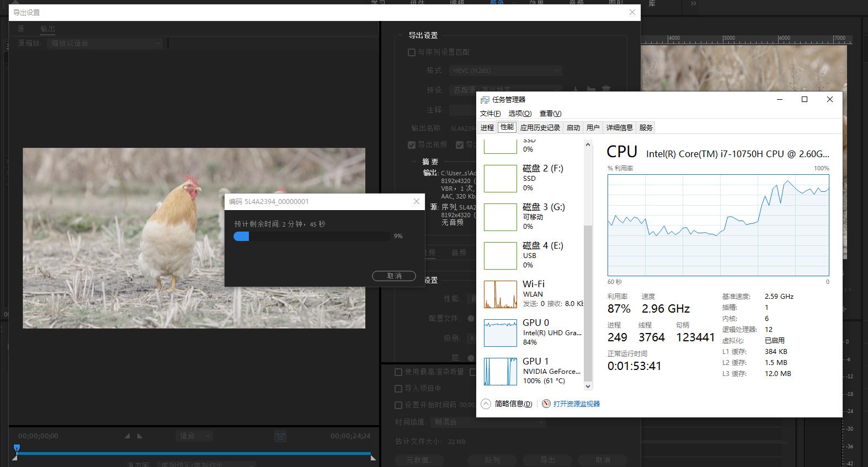The image size is (868, 467).
Task: Open the 选项(O) menu in Task Manager
Action: [x=519, y=113]
